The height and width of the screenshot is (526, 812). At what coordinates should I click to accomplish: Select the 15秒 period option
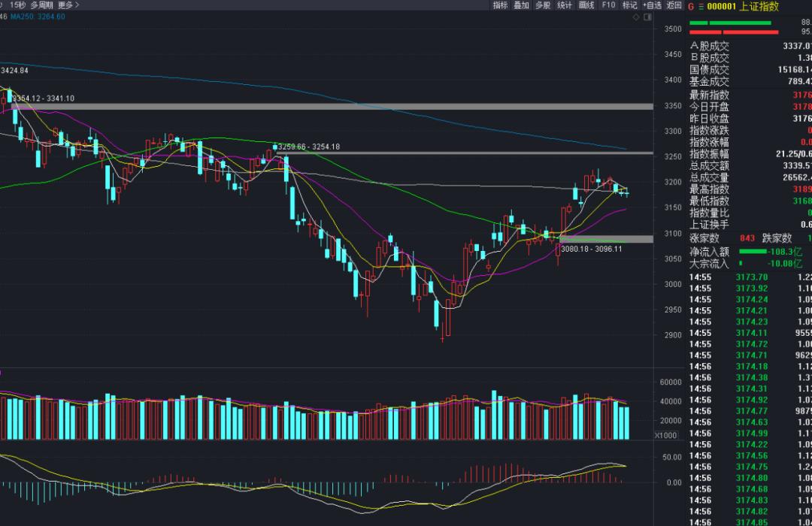coord(17,5)
